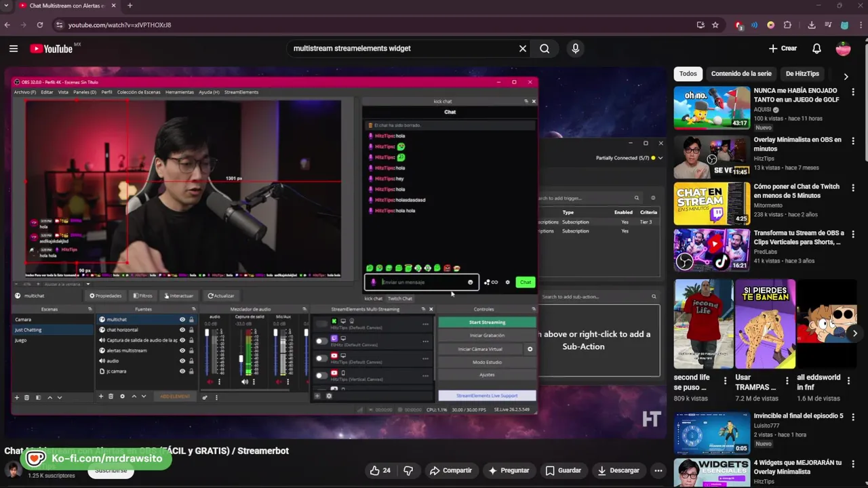Open options dots for Kick HitzTips channel
The width and height of the screenshot is (868, 488).
click(x=425, y=324)
